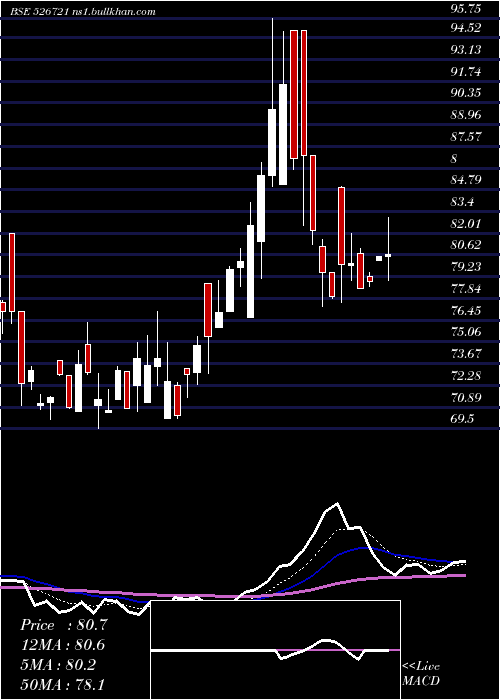500x700 pixels.
Task: Click the 'Price : 80.7' readout
Action: [x=64, y=625]
